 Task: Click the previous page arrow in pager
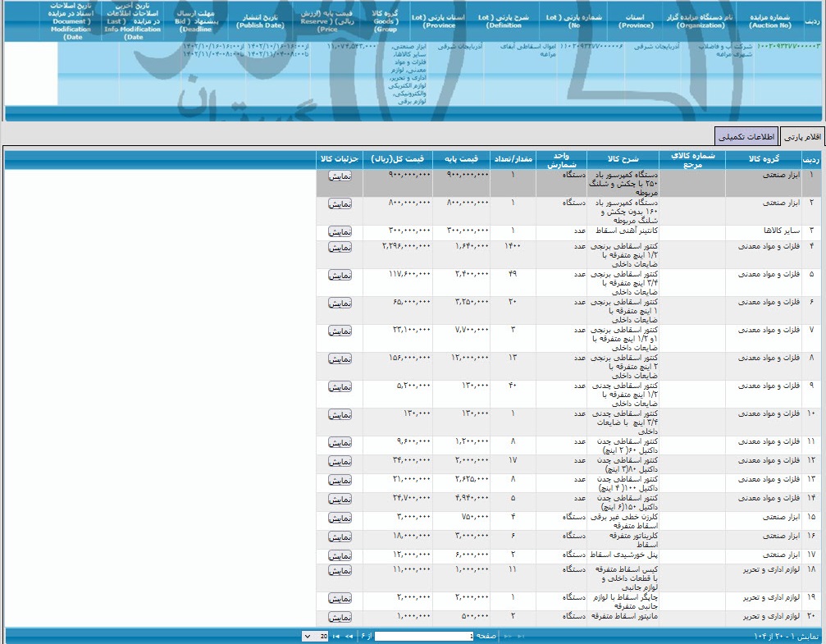(x=507, y=636)
